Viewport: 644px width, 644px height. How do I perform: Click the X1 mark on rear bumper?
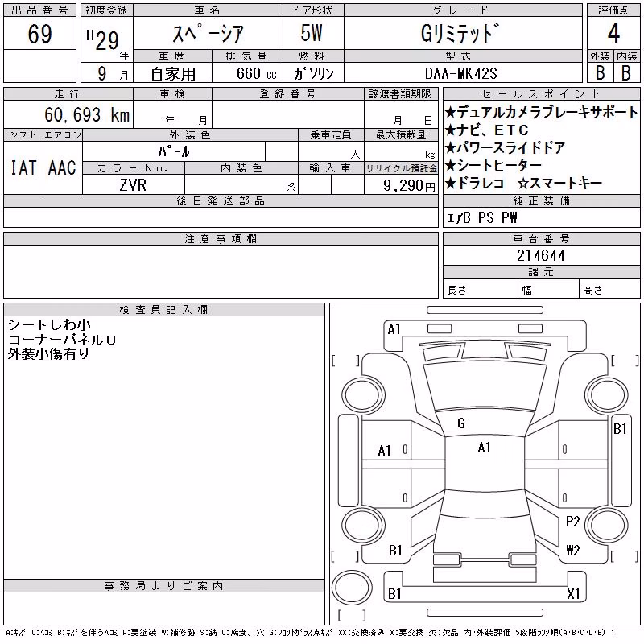pyautogui.click(x=573, y=593)
